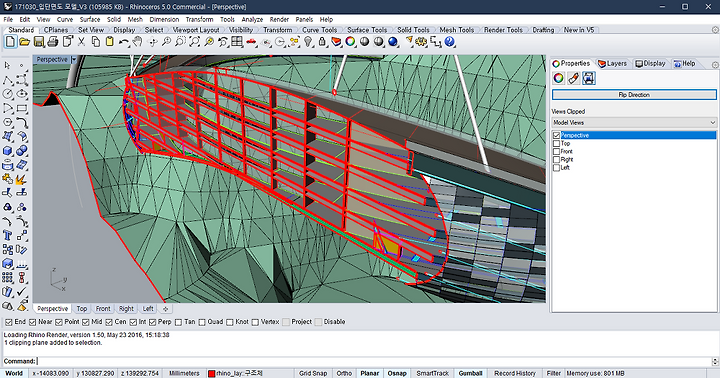Open a file with the folder icon
720x378 pixels.
(24, 42)
